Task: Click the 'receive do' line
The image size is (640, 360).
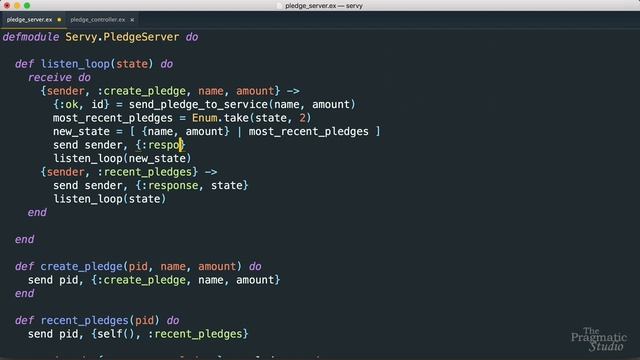Action: click(x=59, y=78)
